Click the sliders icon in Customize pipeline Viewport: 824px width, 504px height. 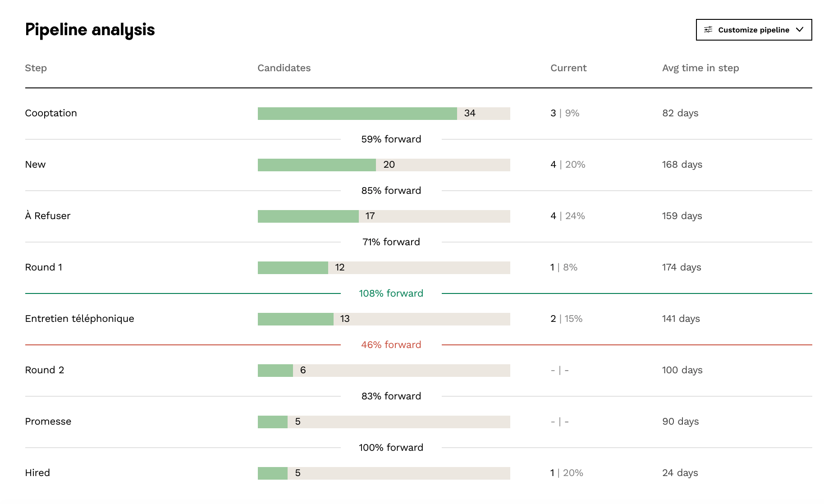pyautogui.click(x=708, y=30)
